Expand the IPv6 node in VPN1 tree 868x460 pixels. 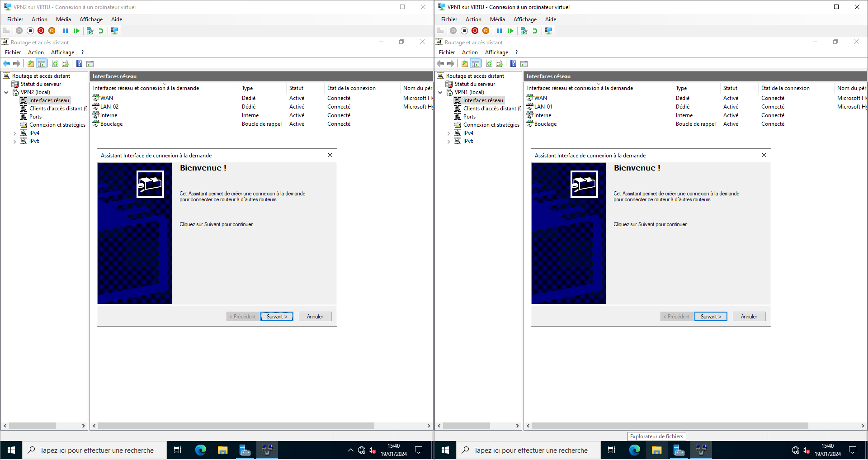449,142
